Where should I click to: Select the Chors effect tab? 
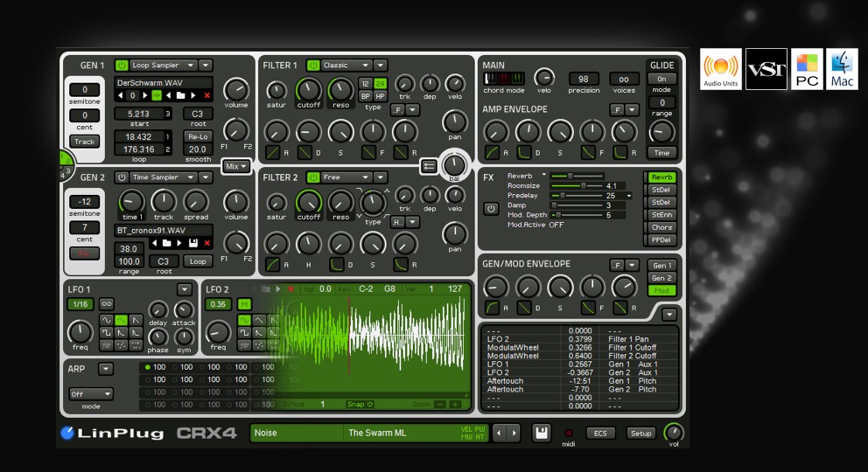(661, 227)
